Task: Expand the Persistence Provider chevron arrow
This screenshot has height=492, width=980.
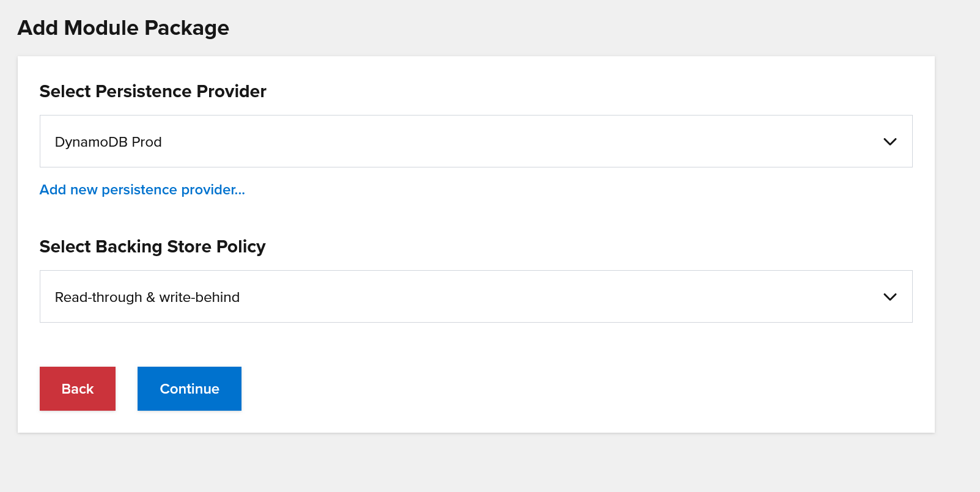Action: coord(890,142)
